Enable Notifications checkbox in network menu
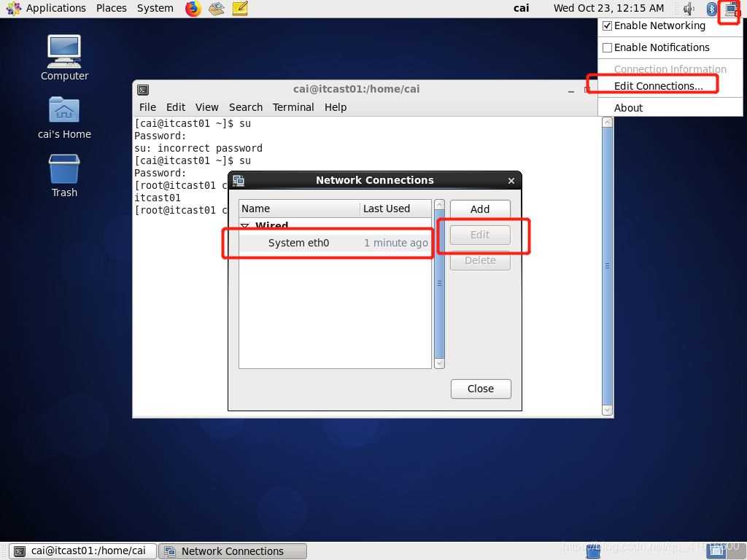The height and width of the screenshot is (560, 747). tap(608, 47)
